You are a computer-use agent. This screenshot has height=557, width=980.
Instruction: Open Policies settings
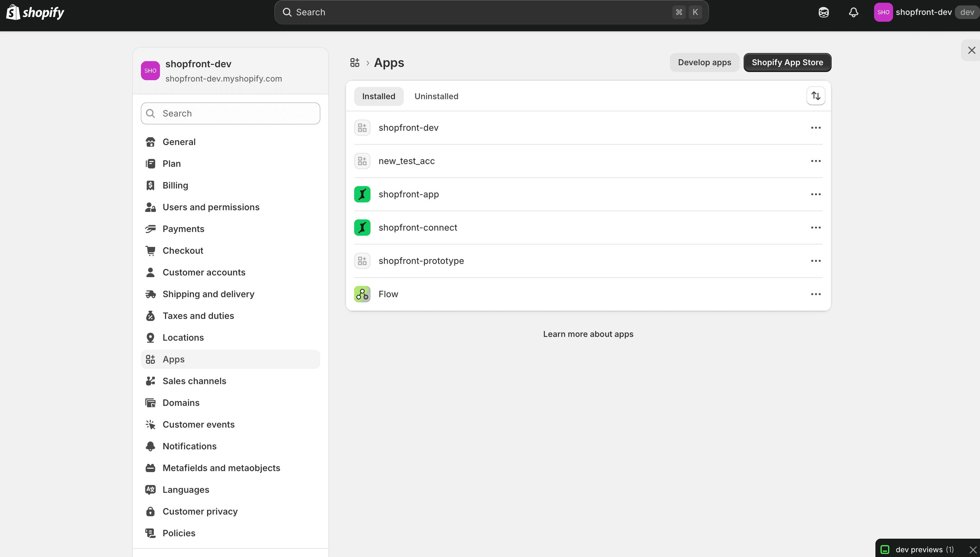[230, 533]
